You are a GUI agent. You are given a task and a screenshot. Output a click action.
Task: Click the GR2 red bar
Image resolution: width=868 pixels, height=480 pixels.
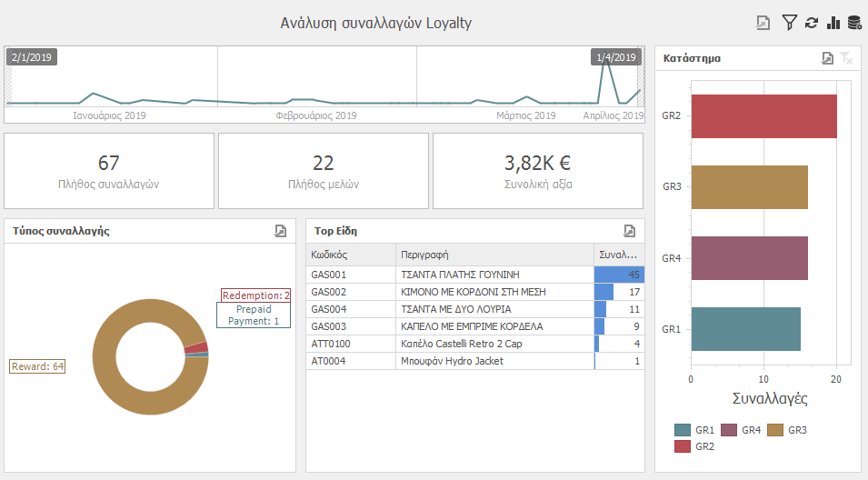tap(763, 116)
